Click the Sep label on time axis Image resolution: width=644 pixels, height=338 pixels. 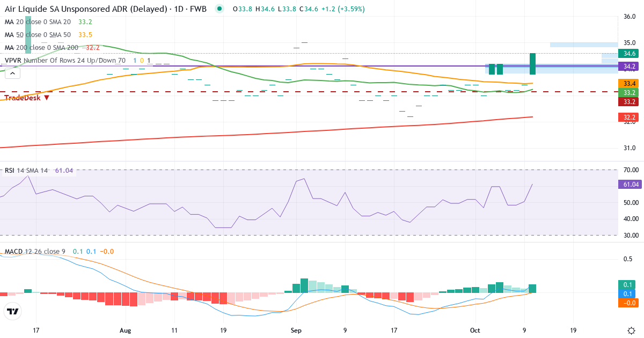pyautogui.click(x=296, y=330)
